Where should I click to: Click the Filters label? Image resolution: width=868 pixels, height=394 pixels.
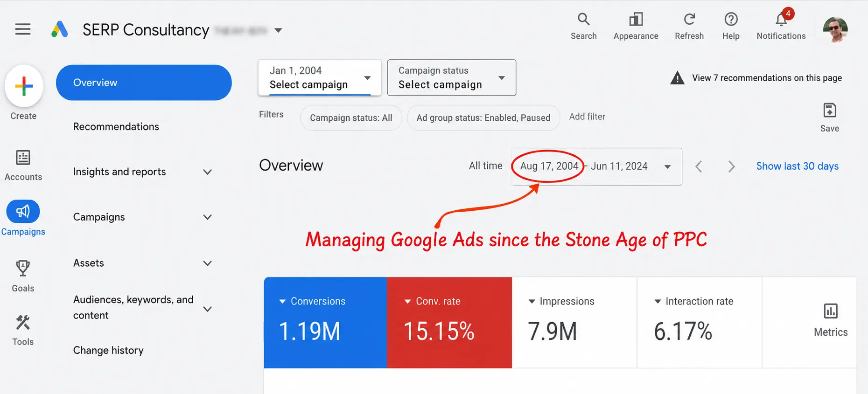271,114
